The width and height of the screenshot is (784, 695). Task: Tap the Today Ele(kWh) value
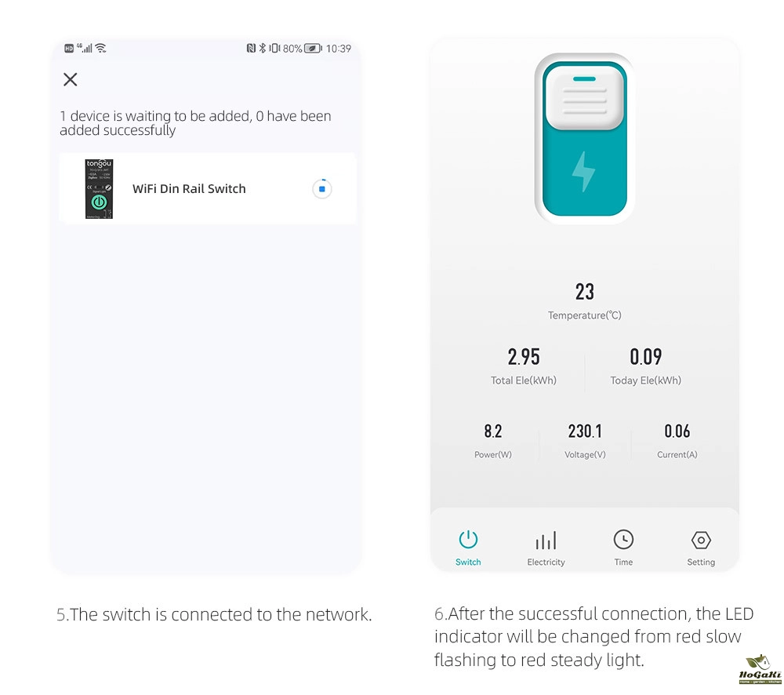[645, 357]
